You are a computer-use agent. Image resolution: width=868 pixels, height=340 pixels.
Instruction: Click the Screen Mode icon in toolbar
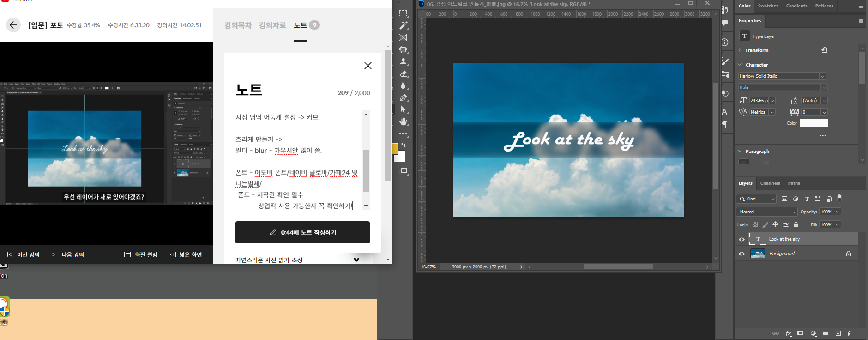[403, 171]
